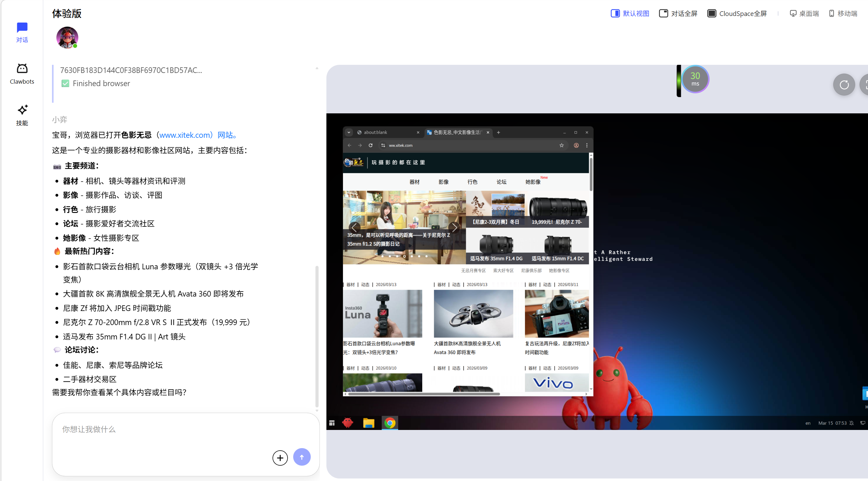
Task: Reload the xitek page in Chrome
Action: click(370, 145)
